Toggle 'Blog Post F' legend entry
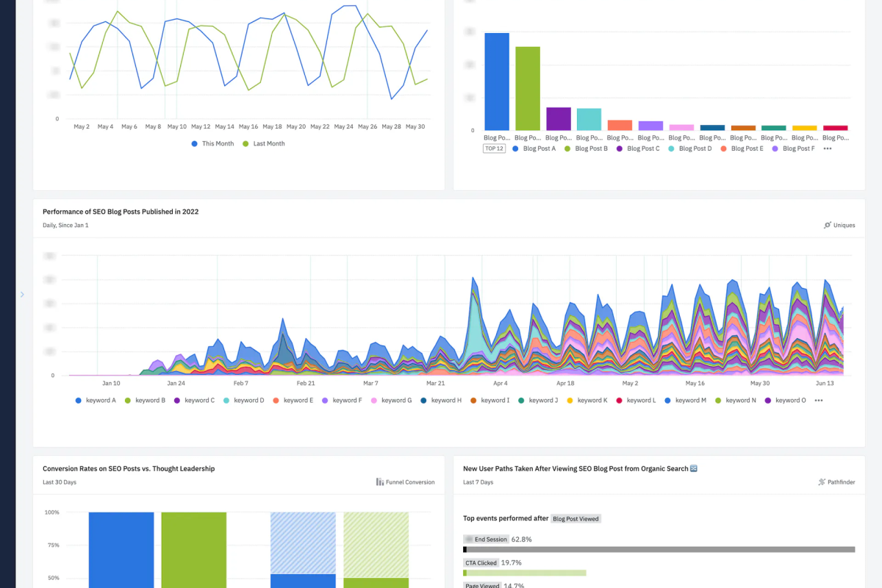This screenshot has width=882, height=588. pyautogui.click(x=793, y=148)
